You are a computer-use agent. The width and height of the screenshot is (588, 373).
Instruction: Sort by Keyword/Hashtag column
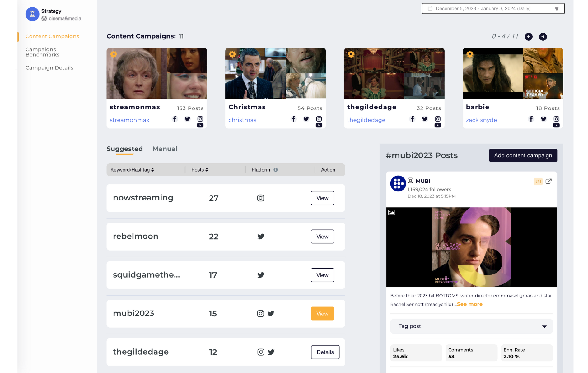click(132, 170)
